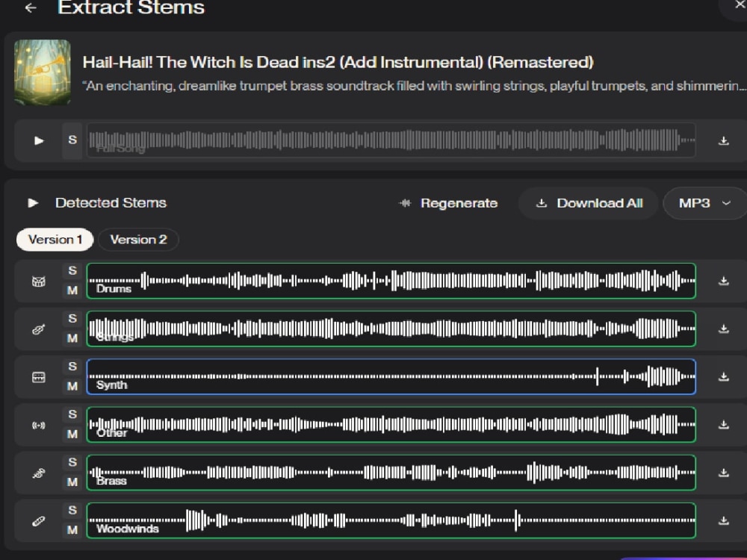Download the Synth stem
Screen dimensions: 747x560
click(723, 376)
